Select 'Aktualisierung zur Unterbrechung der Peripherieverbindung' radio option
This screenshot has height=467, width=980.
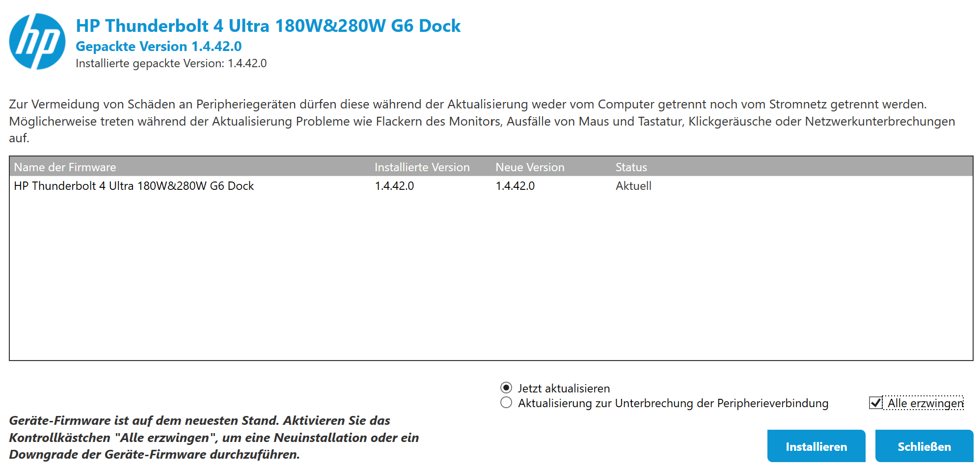(x=506, y=403)
